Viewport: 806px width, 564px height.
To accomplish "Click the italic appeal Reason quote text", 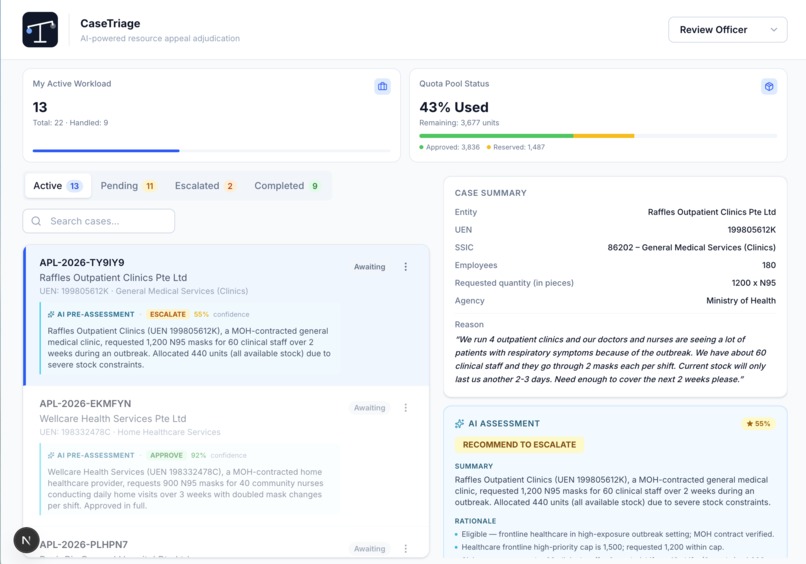I will tap(610, 359).
